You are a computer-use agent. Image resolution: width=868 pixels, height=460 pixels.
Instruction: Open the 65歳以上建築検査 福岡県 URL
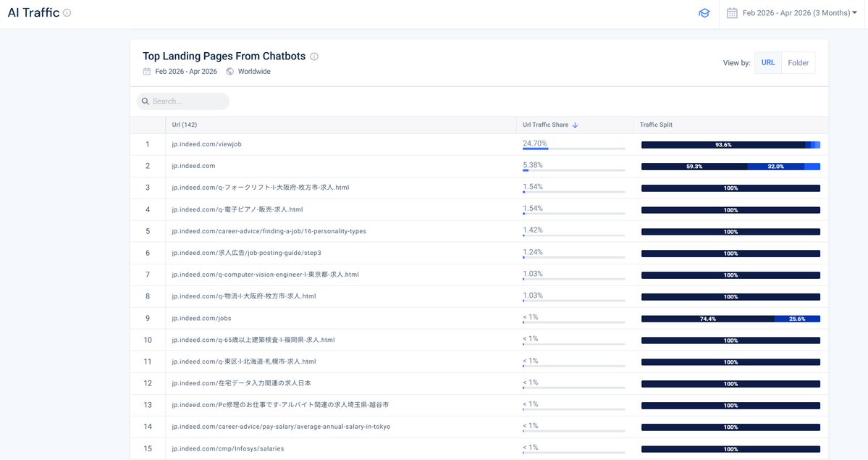point(253,340)
